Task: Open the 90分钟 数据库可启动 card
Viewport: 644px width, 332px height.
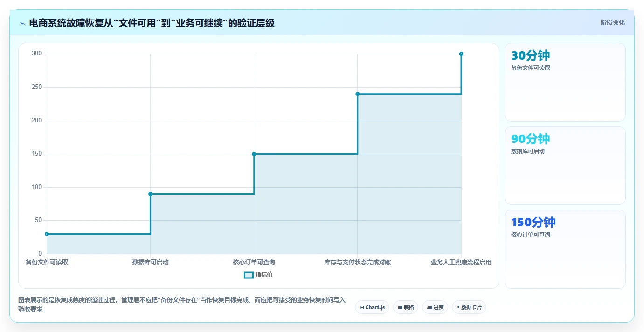Action: point(565,165)
